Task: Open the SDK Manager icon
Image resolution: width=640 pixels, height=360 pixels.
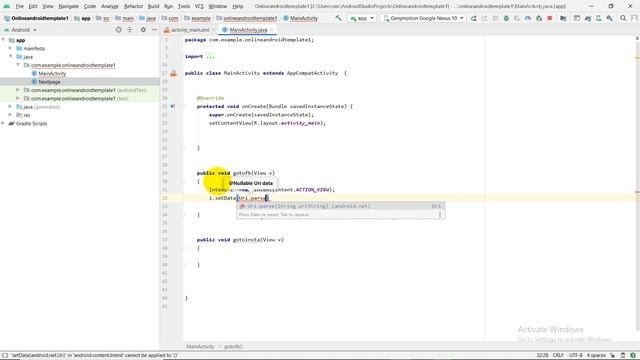Action: (609, 18)
